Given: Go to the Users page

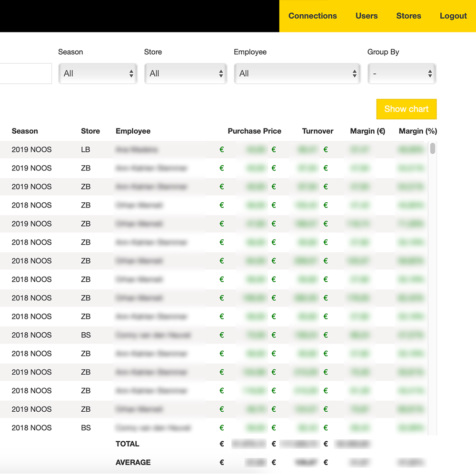Looking at the screenshot, I should coord(366,16).
